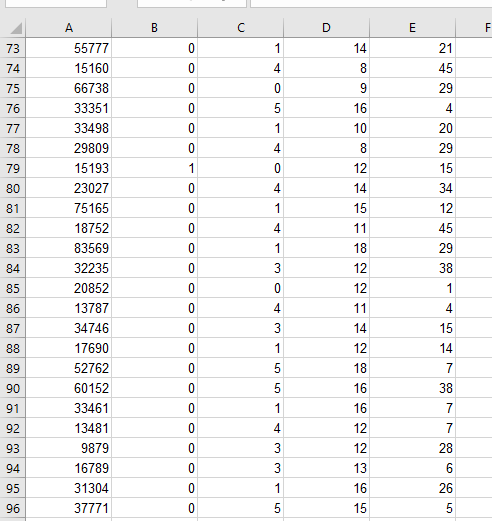Image resolution: width=492 pixels, height=521 pixels.
Task: Select row 95 header
Action: click(13, 488)
